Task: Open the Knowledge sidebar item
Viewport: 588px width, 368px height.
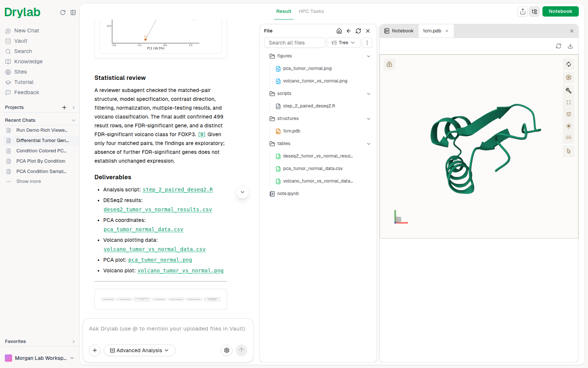Action: pyautogui.click(x=28, y=61)
